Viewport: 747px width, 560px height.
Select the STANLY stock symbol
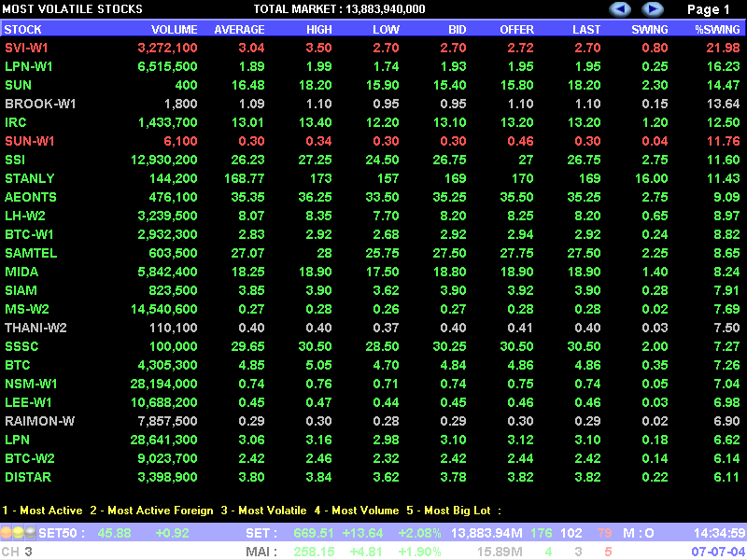coord(30,178)
